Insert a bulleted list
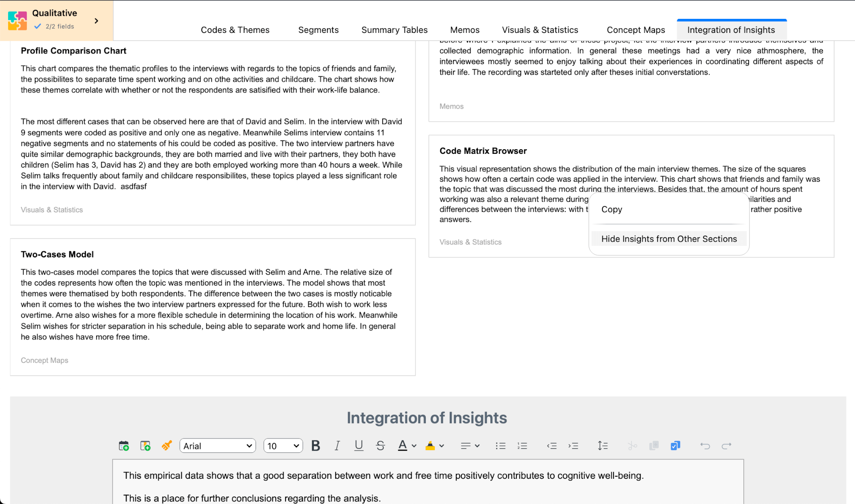855x504 pixels. (500, 446)
